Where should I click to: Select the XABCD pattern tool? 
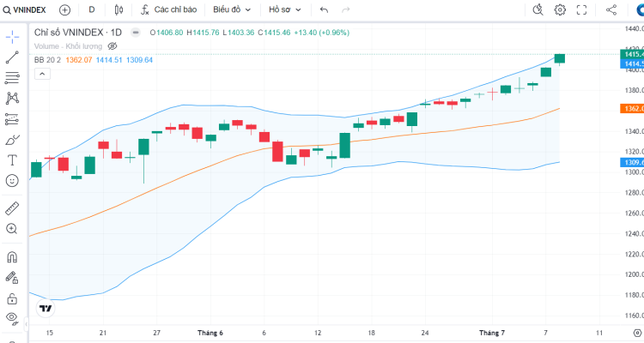click(x=12, y=98)
